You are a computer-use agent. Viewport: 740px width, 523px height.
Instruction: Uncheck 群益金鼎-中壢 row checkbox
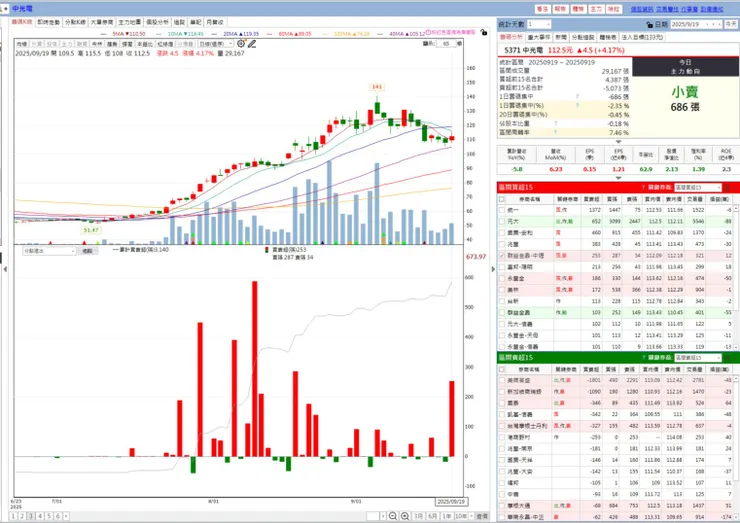pos(502,255)
